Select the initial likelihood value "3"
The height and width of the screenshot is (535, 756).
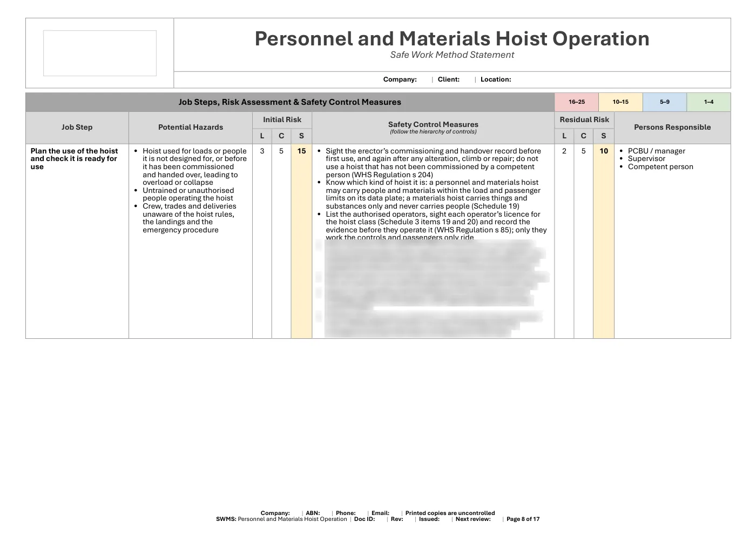click(262, 151)
